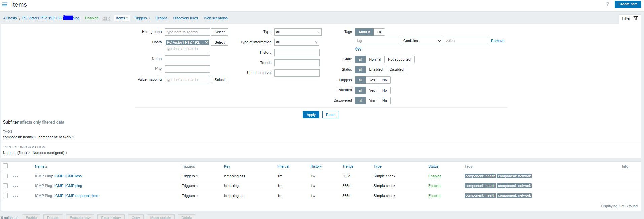This screenshot has height=219, width=644.
Task: Click the Create item button
Action: click(628, 4)
